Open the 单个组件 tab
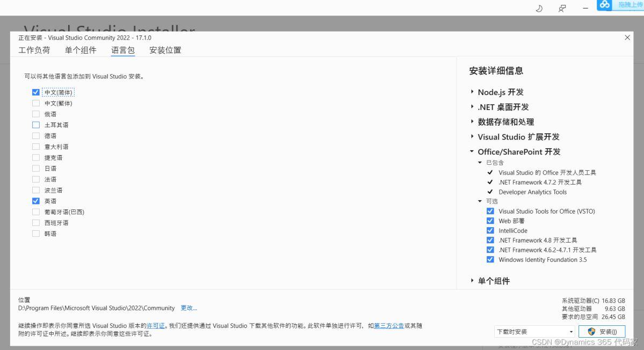 [80, 50]
